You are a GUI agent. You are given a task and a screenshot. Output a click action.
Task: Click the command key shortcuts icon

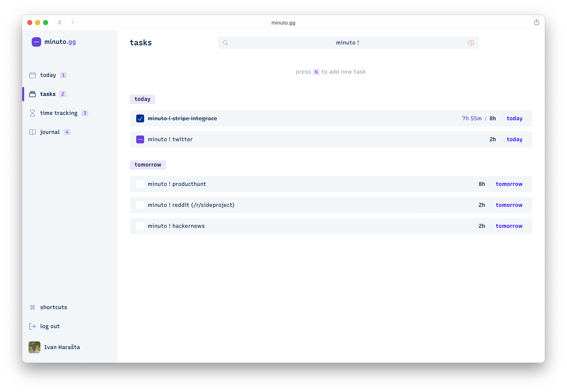[32, 307]
